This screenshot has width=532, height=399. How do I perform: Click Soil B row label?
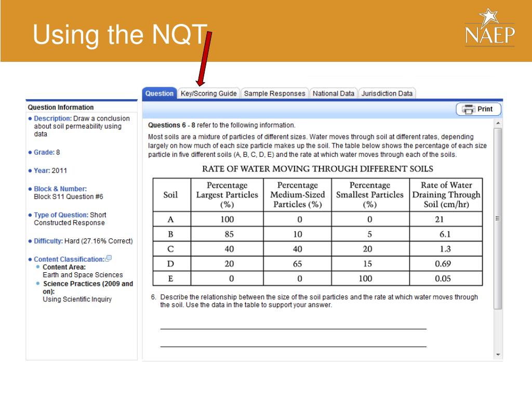click(x=170, y=234)
